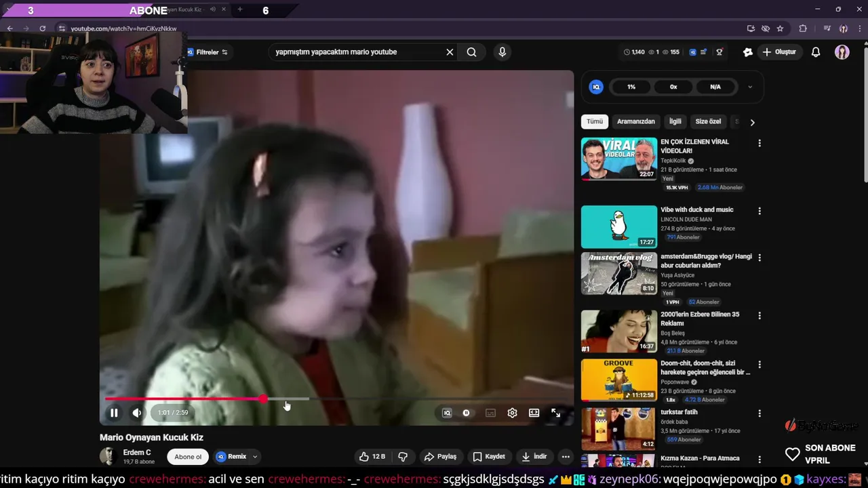Screen dimensions: 868x488
Task: Open 'turkstar fatih' video link
Action: pyautogui.click(x=679, y=412)
